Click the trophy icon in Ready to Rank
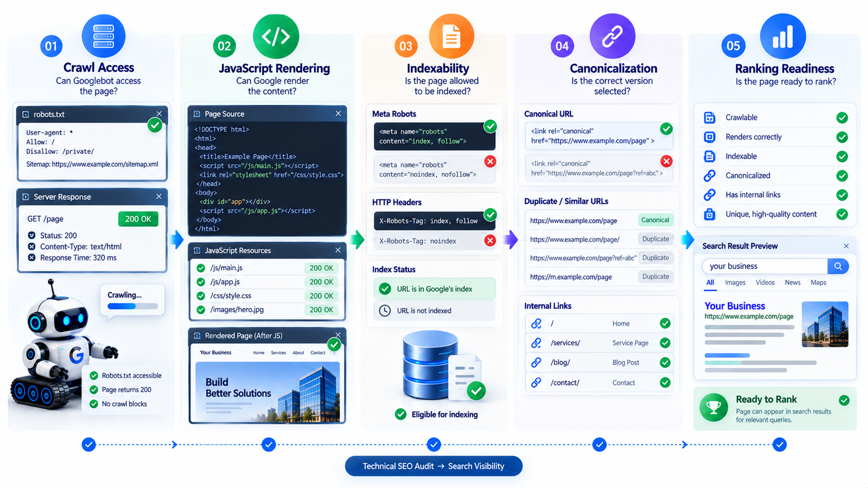 coord(714,407)
